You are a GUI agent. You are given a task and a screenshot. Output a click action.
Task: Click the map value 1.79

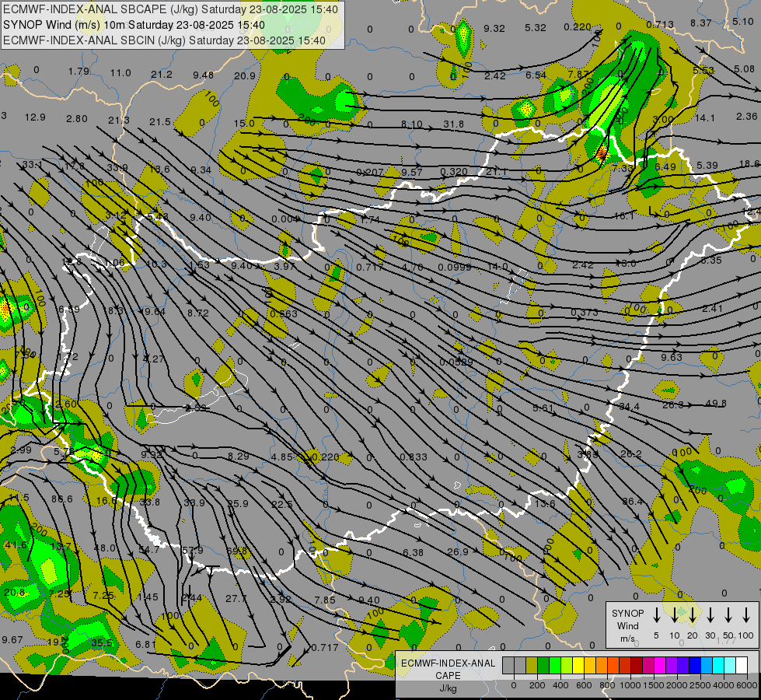pyautogui.click(x=79, y=72)
